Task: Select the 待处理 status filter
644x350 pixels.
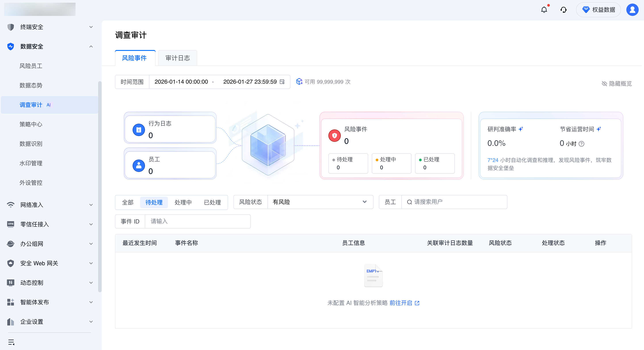Action: [x=154, y=202]
